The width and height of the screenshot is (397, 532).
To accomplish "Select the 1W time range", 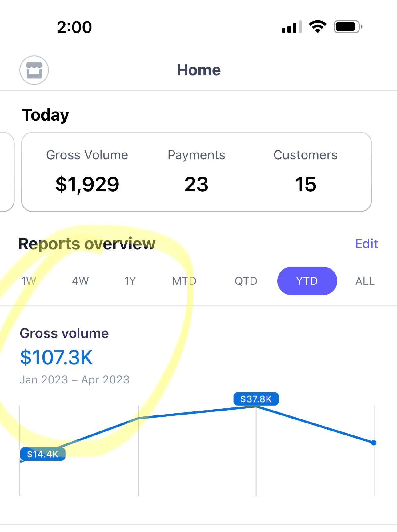I will click(x=29, y=281).
